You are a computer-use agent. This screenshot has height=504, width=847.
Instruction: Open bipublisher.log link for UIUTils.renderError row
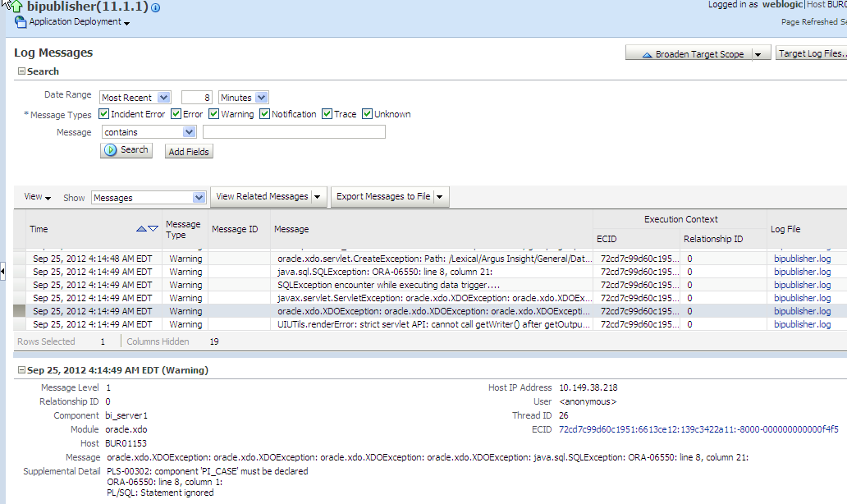coord(802,325)
